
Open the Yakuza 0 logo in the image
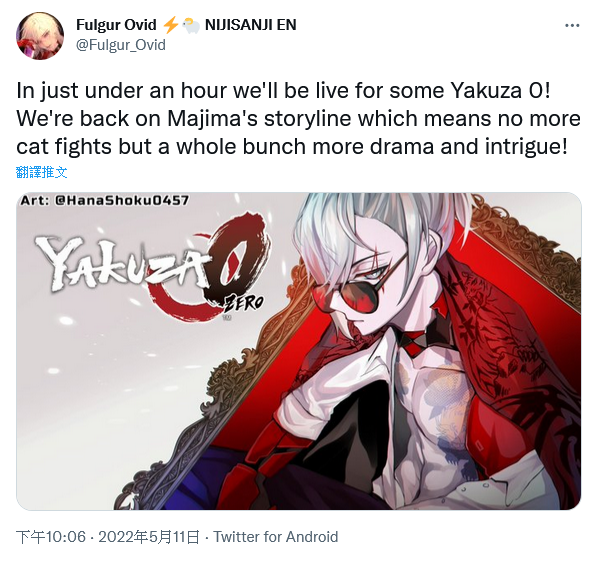click(154, 267)
